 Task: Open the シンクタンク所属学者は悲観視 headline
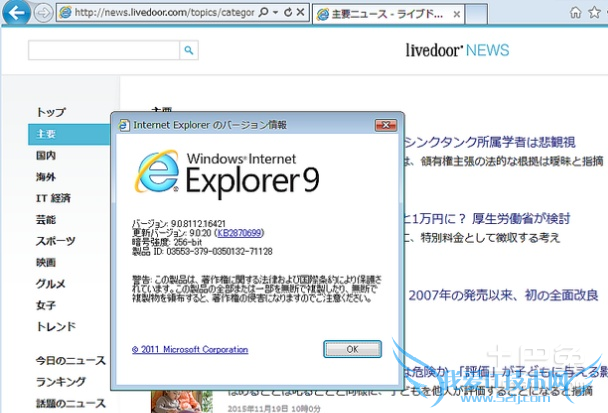click(x=490, y=142)
